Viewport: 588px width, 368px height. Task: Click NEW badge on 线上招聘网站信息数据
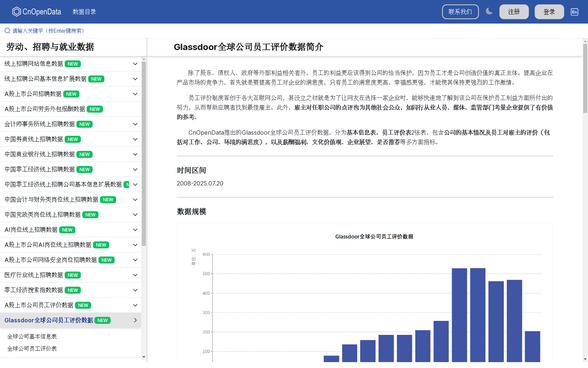73,64
